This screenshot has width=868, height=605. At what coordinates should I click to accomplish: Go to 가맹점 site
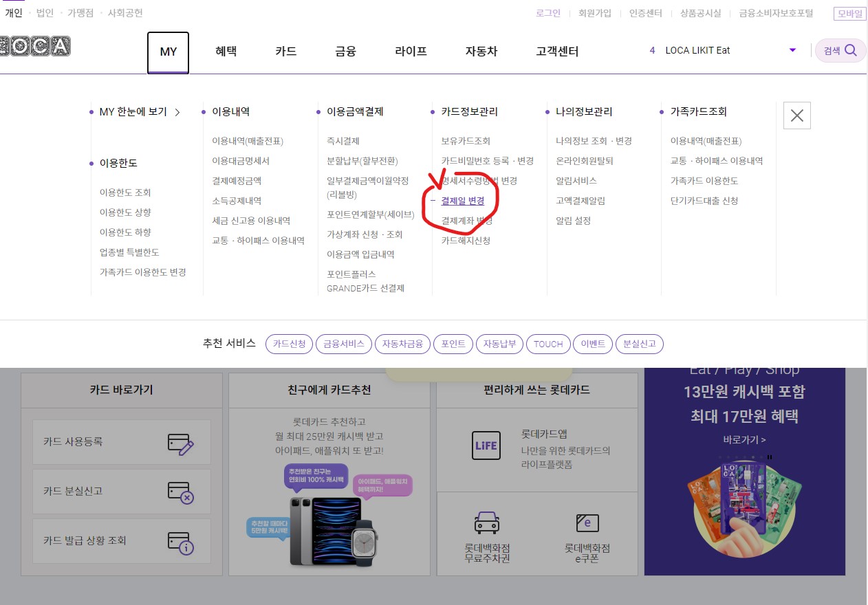point(80,12)
